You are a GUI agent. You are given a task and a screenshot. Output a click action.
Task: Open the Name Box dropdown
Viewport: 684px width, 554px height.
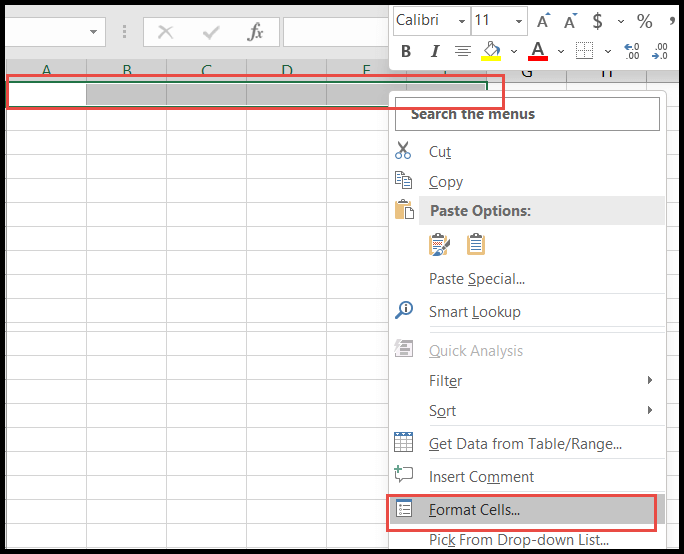click(93, 32)
